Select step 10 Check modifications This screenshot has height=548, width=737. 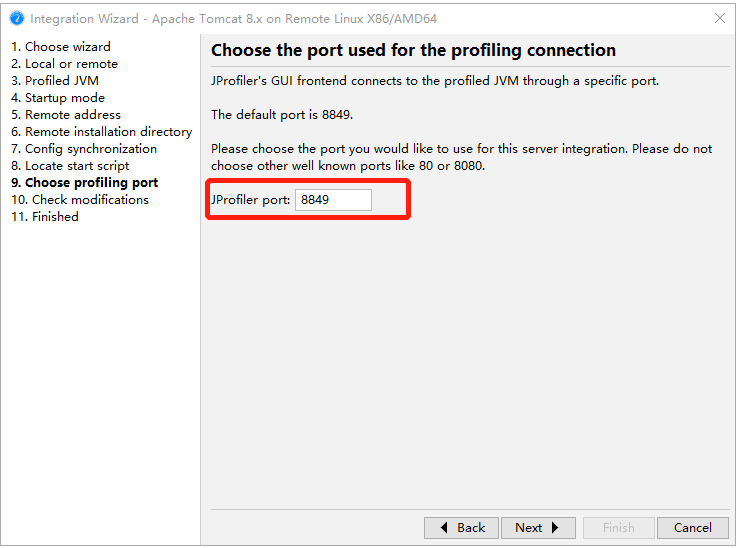pyautogui.click(x=80, y=200)
